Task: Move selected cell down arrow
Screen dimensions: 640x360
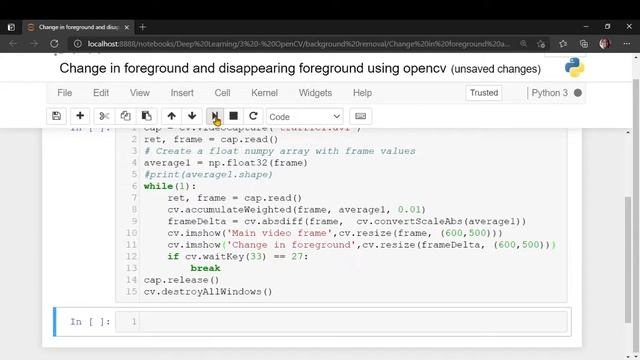Action: coord(192,116)
